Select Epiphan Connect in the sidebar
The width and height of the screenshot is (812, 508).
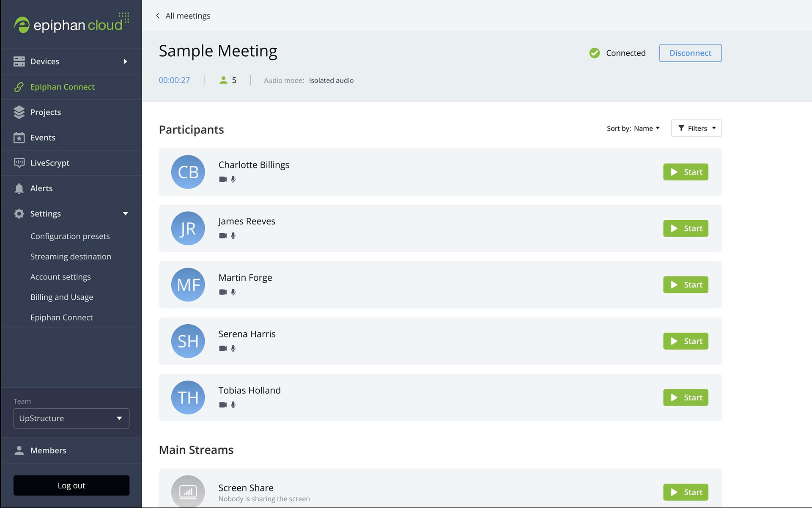click(x=71, y=87)
